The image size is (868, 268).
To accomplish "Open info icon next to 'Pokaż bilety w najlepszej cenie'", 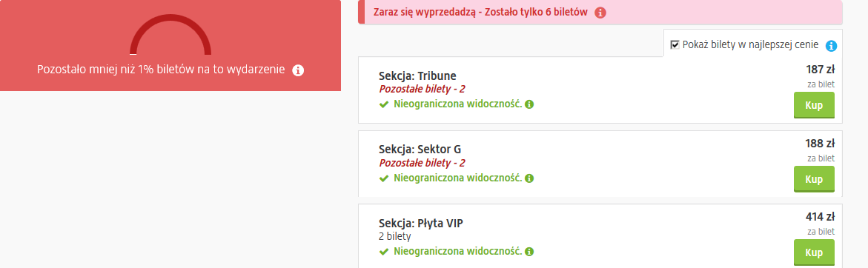I will point(831,46).
